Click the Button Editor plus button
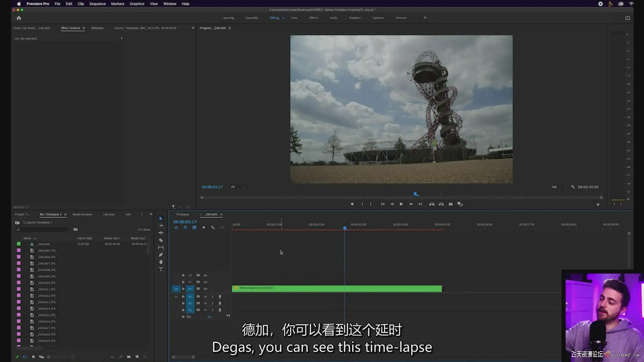This screenshot has width=644, height=362. point(598,204)
